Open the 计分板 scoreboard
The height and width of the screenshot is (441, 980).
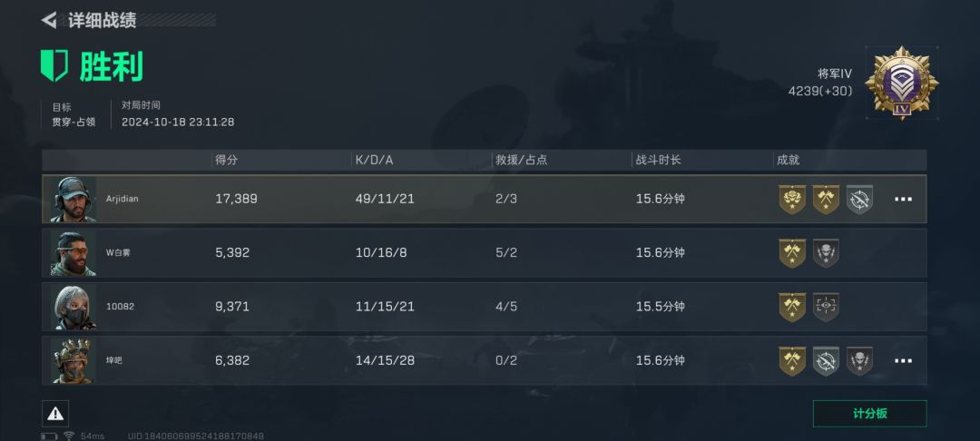point(869,414)
